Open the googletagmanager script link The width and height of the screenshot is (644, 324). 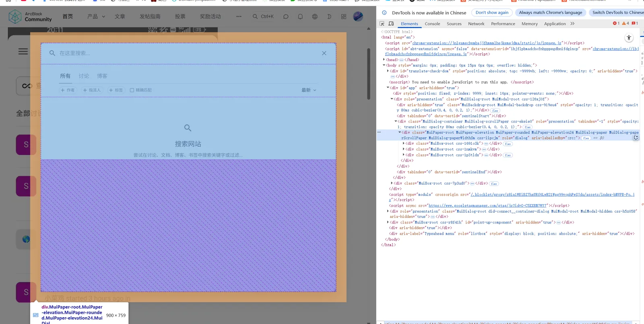click(488, 205)
